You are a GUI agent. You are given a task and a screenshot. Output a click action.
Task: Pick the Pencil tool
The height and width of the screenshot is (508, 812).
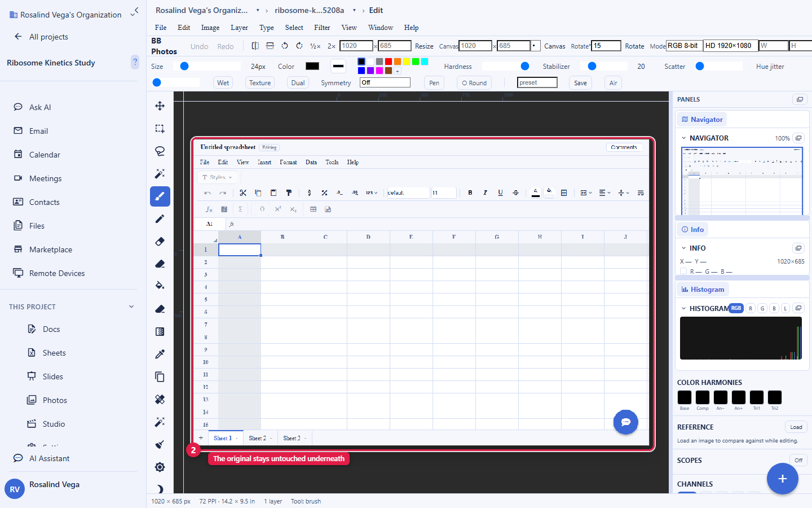coord(160,219)
